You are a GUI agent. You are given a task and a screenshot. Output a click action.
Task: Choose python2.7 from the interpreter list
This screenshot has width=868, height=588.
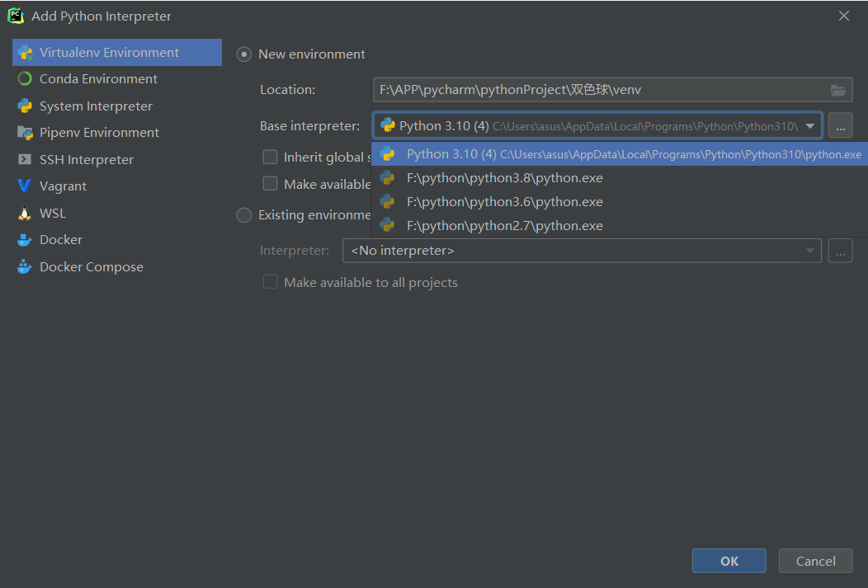coord(504,226)
